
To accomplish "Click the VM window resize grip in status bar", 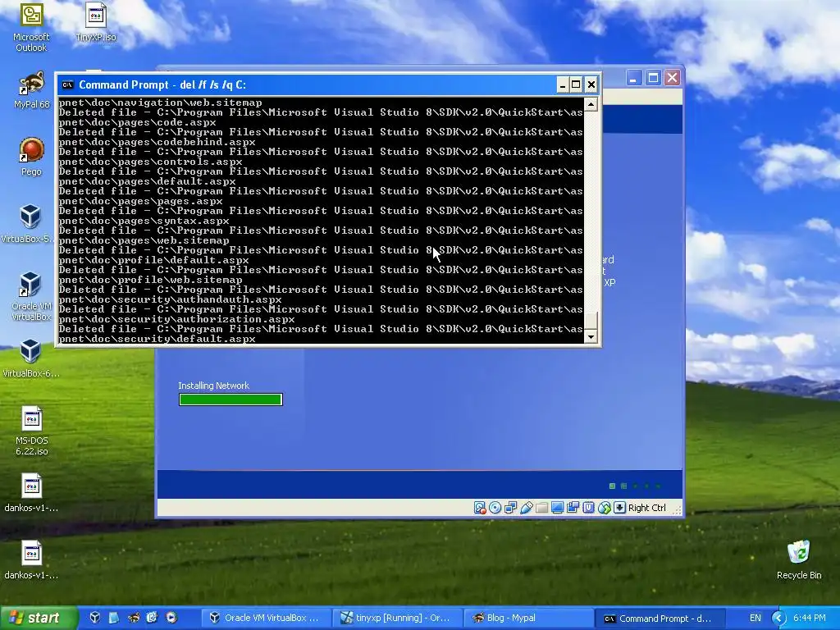I will tap(677, 511).
